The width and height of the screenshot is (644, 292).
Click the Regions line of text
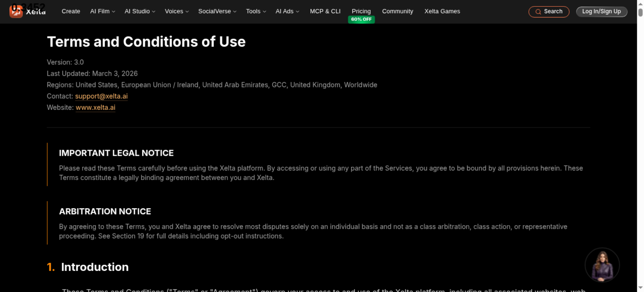pyautogui.click(x=212, y=85)
